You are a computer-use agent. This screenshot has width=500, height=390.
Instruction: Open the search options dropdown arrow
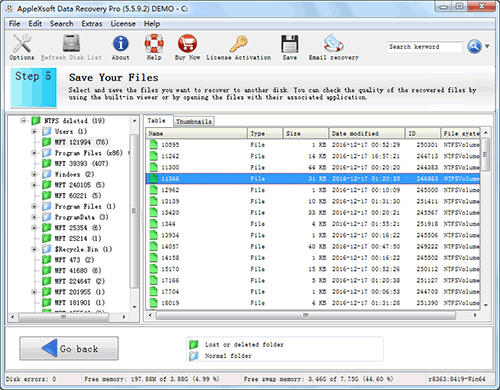click(487, 46)
